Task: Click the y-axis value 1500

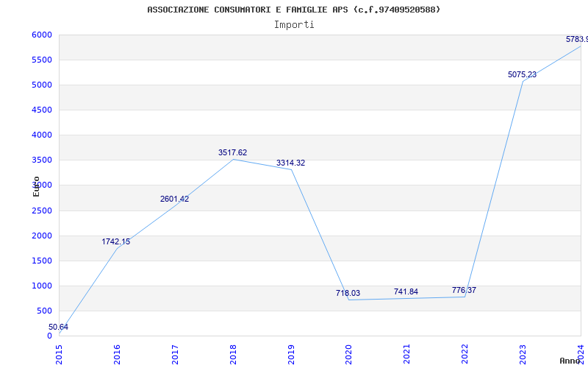Action: 42,261
